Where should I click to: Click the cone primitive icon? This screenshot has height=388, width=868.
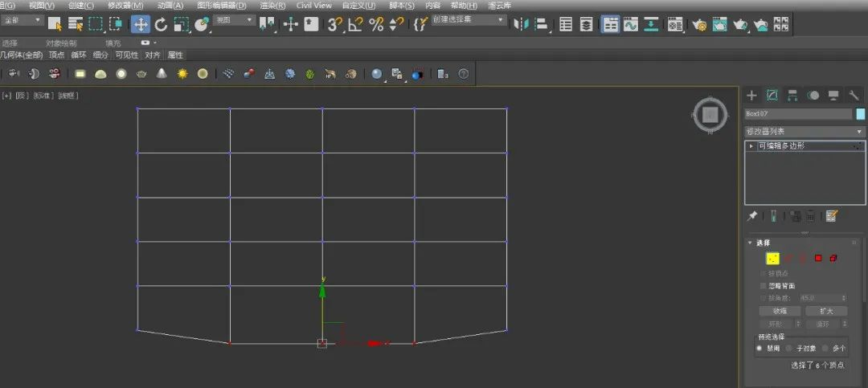[x=162, y=74]
